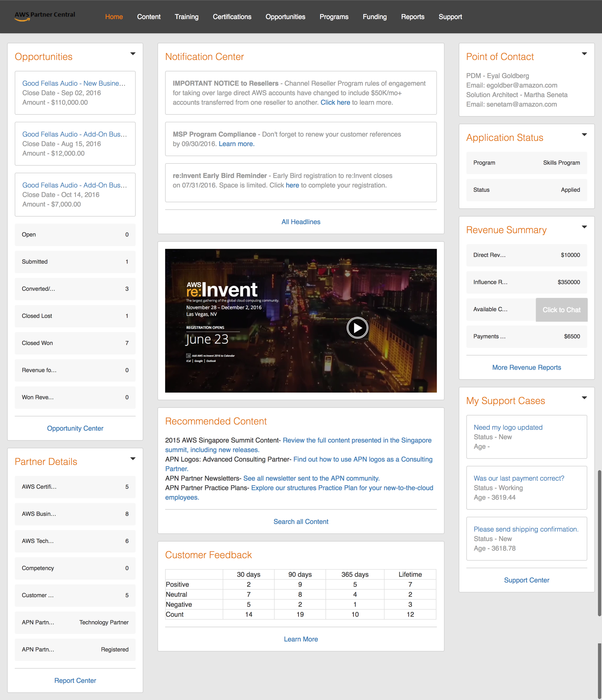Select the Status Applied row
This screenshot has width=602, height=700.
point(526,190)
